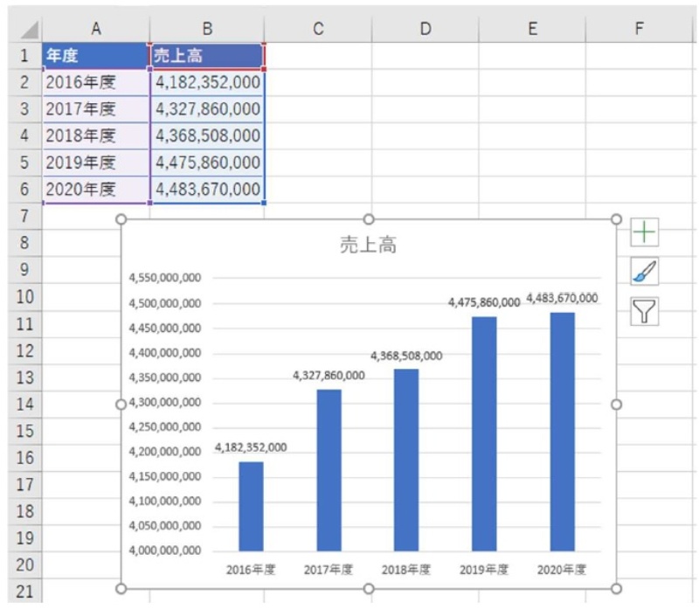Screen dimensions: 699x616
Task: Select the 売上高 chart title
Action: (x=368, y=246)
